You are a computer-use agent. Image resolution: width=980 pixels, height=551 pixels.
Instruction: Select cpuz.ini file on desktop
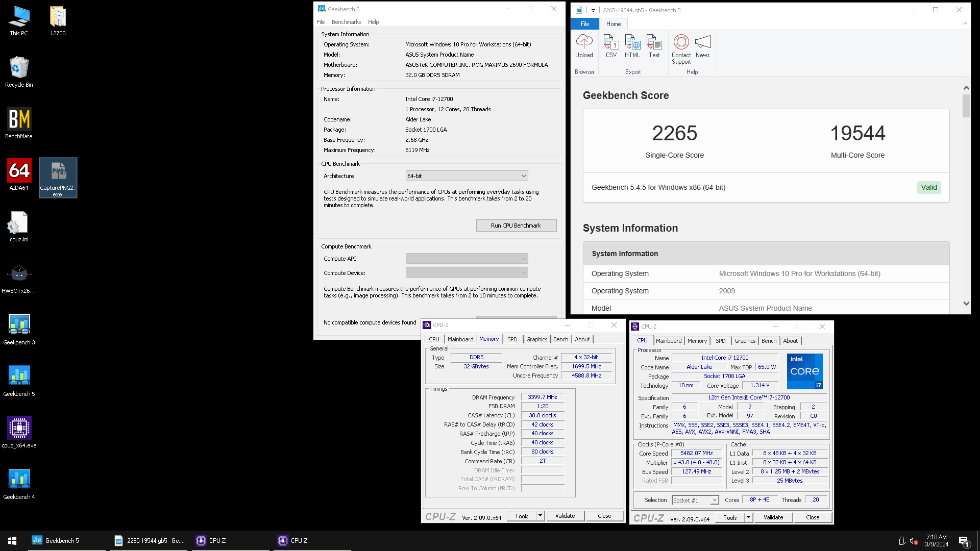point(19,227)
